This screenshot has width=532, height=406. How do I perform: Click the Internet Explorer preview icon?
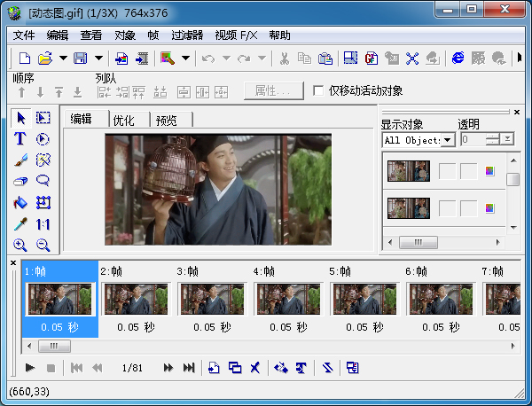tap(458, 59)
